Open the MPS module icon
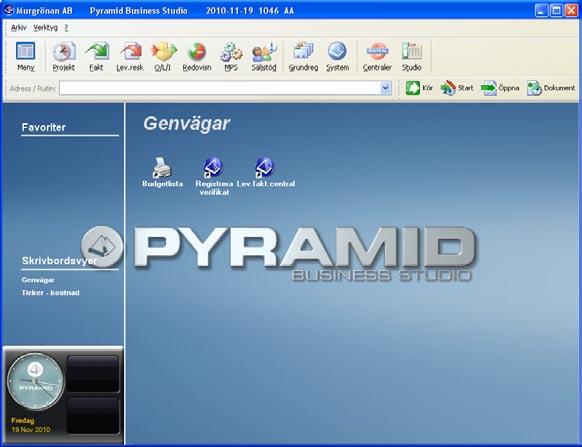The image size is (582, 447). tap(231, 56)
